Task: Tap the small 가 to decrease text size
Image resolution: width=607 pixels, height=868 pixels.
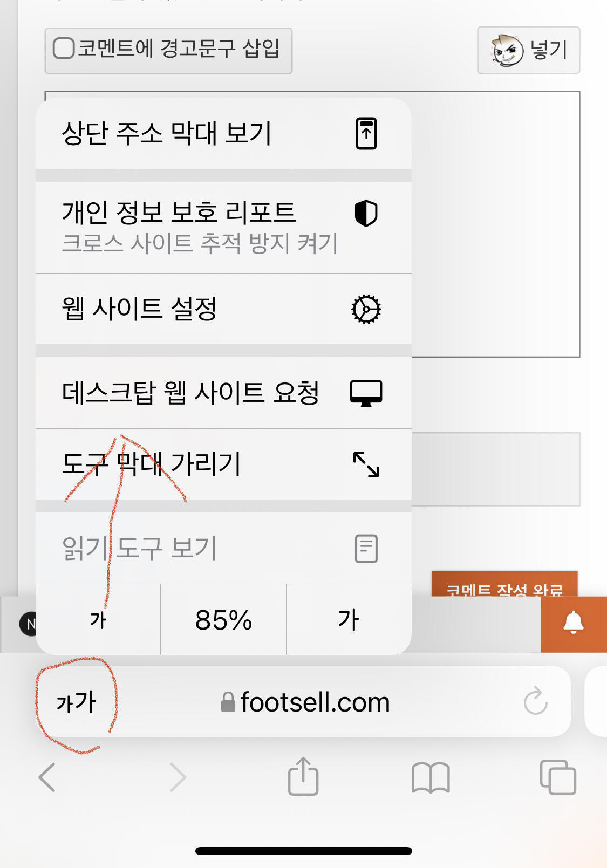Action: [x=98, y=620]
